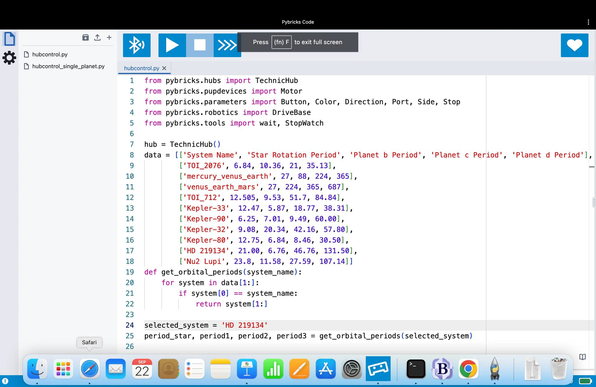Close the hubcontrol.py editor tab
The height and width of the screenshot is (387, 596).
point(164,68)
